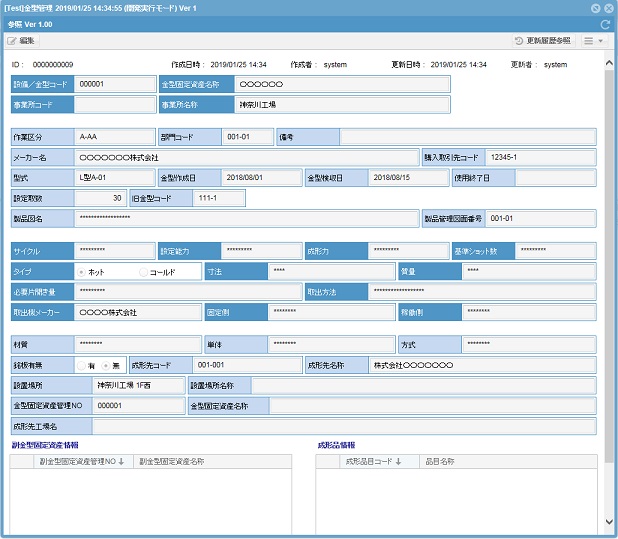Choose 有 for 銘板有無
This screenshot has height=539, width=618.
pos(81,365)
